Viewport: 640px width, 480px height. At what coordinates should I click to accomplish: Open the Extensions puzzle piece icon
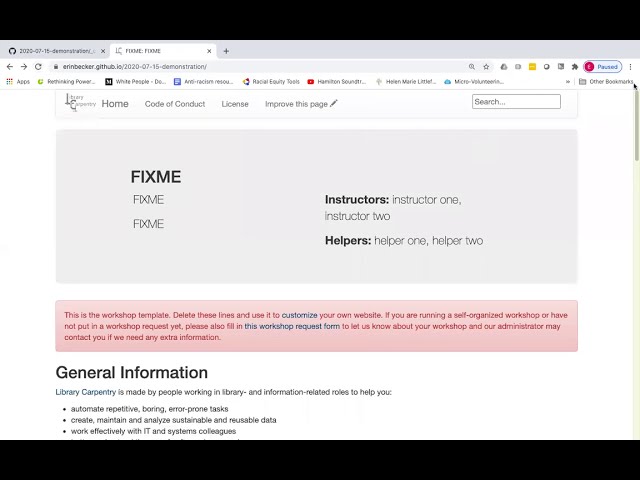point(575,67)
